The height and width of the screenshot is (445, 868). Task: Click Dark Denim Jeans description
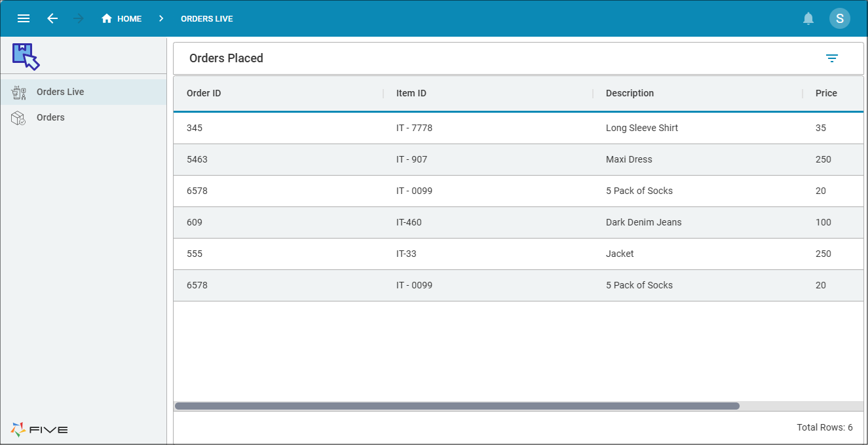coord(643,222)
